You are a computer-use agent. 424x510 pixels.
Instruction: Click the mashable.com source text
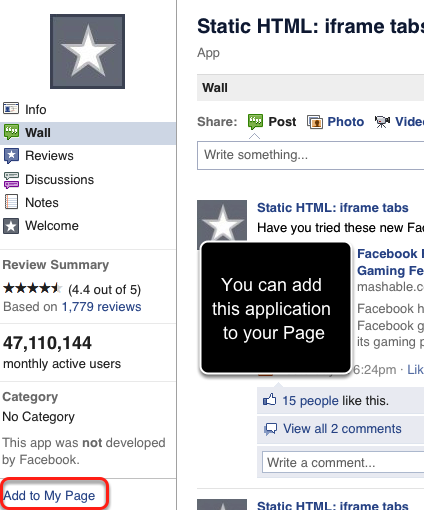[x=390, y=287]
